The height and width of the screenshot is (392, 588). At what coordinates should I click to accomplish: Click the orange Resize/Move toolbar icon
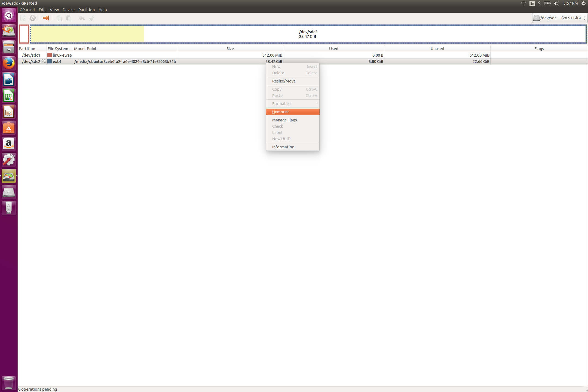pyautogui.click(x=46, y=18)
